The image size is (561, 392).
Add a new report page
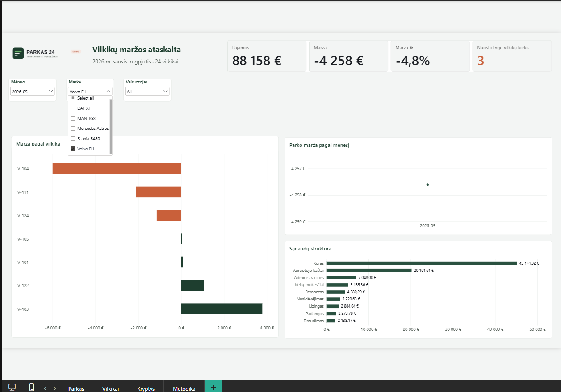(x=213, y=387)
